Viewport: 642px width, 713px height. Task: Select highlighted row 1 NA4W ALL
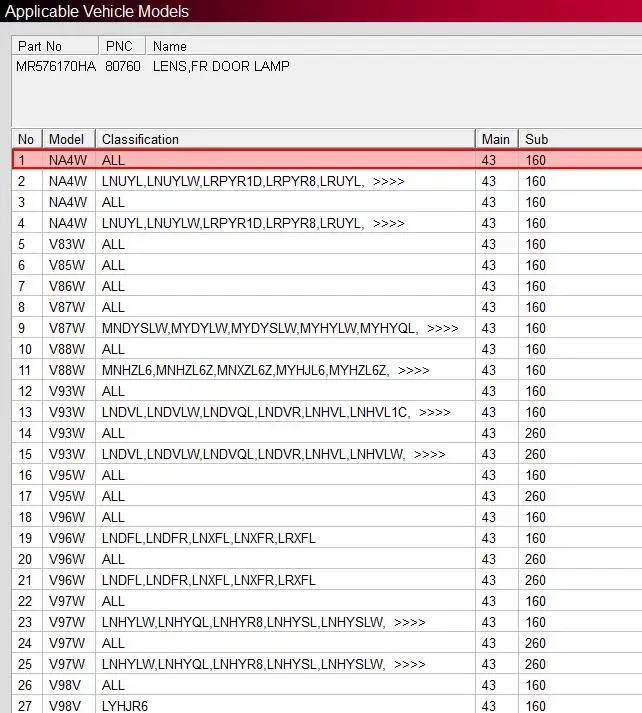coord(327,160)
